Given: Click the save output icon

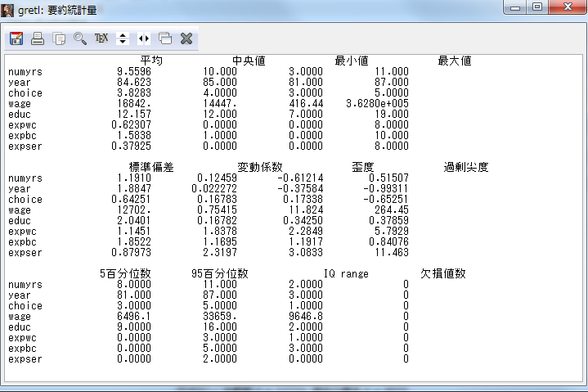Looking at the screenshot, I should pos(16,38).
